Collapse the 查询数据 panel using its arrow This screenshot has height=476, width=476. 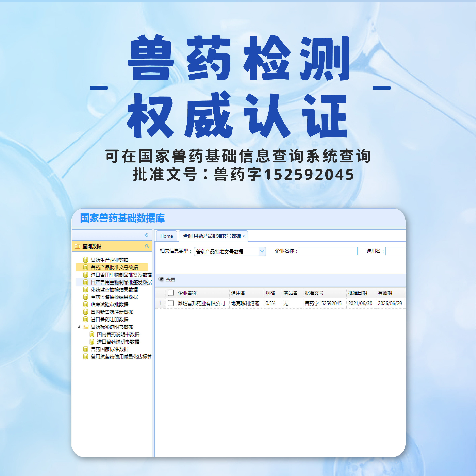[x=146, y=246]
